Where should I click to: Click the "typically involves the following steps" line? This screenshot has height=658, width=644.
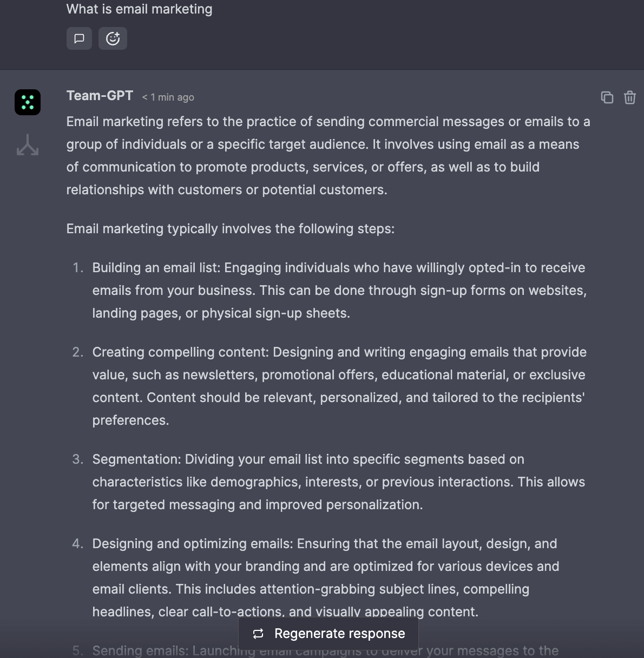(x=230, y=229)
